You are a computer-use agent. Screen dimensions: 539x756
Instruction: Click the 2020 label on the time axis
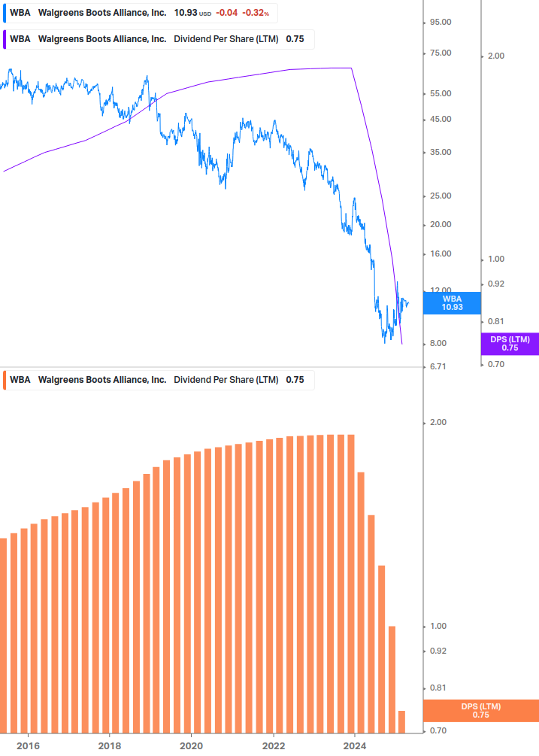pos(191,746)
